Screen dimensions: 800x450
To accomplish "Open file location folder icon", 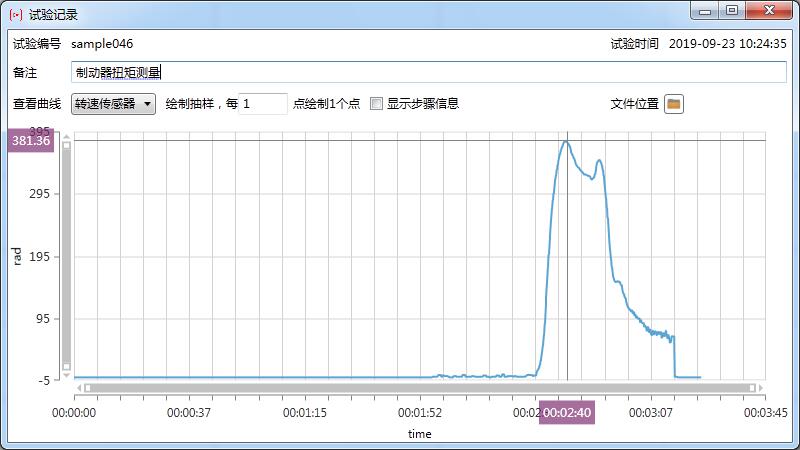I will 673,104.
